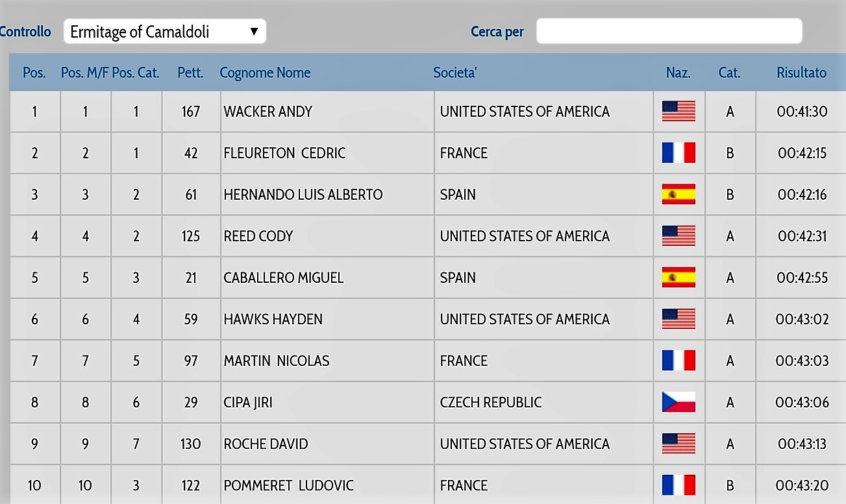Select runner name POMMERET LUDOVIC

(x=288, y=485)
